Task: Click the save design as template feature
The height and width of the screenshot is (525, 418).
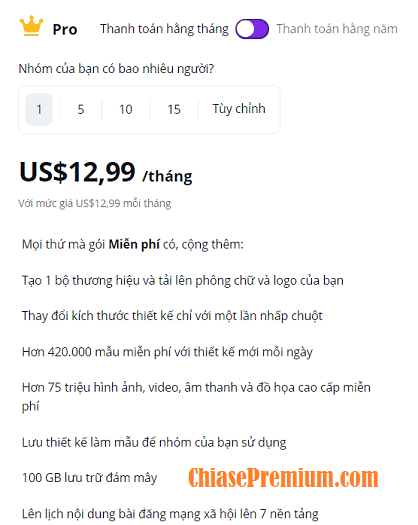Action: click(x=154, y=443)
